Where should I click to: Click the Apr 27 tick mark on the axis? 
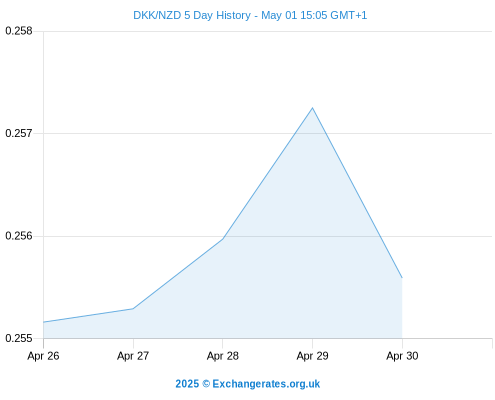tap(133, 343)
